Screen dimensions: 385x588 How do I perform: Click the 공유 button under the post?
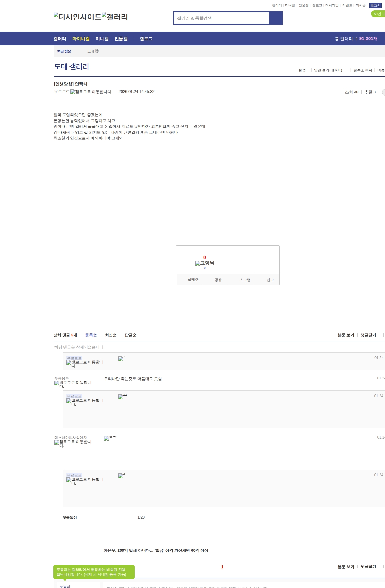tap(215, 280)
